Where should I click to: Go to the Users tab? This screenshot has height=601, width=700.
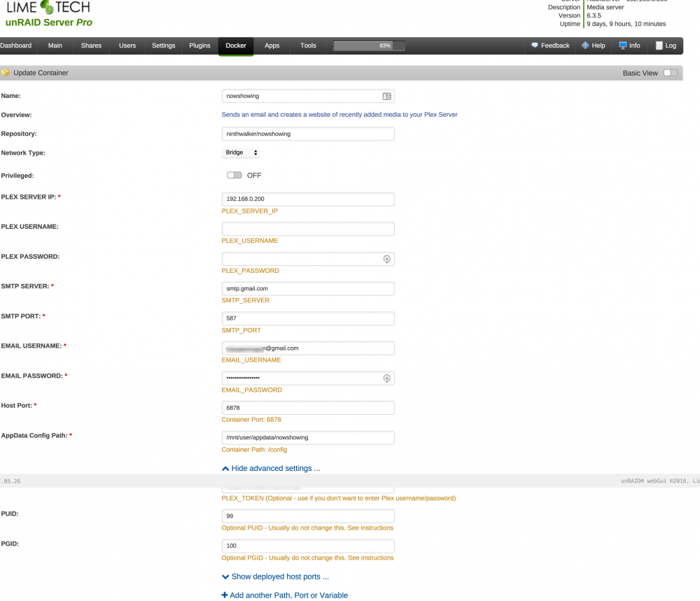click(127, 45)
